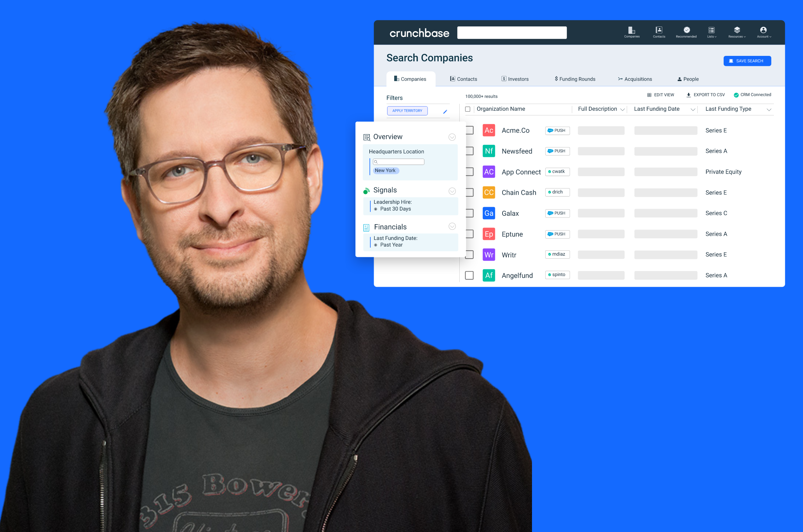Viewport: 803px width, 532px height.
Task: Select the Past 30 Days radio option
Action: (375, 209)
